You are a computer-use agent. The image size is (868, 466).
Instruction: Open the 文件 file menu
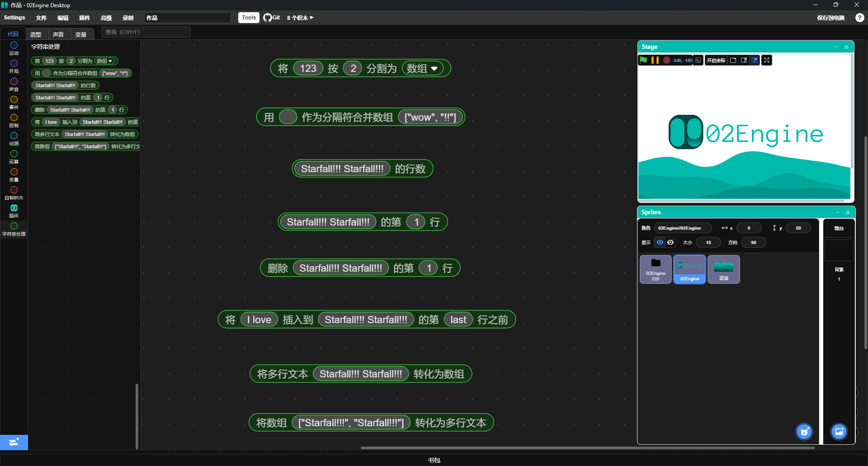click(x=41, y=18)
